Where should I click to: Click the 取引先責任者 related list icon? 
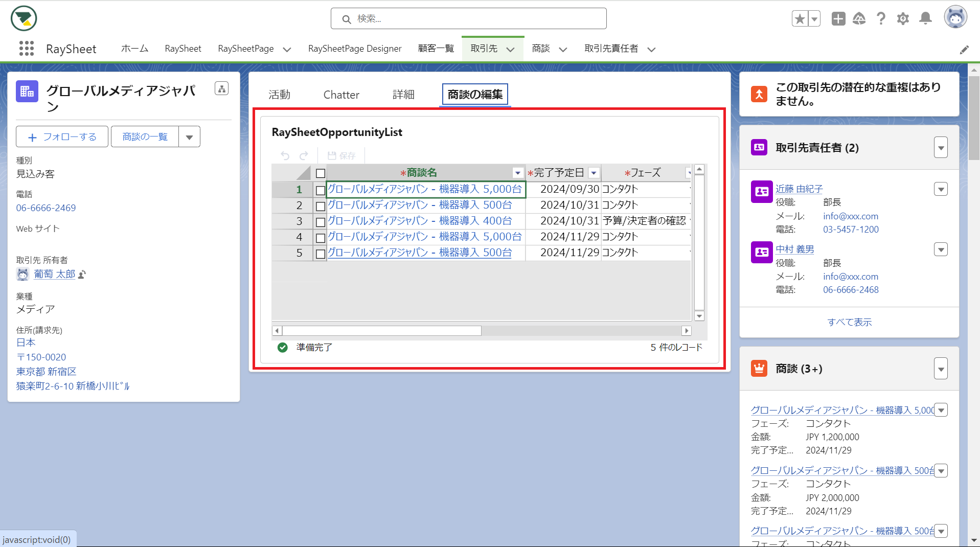coord(759,147)
